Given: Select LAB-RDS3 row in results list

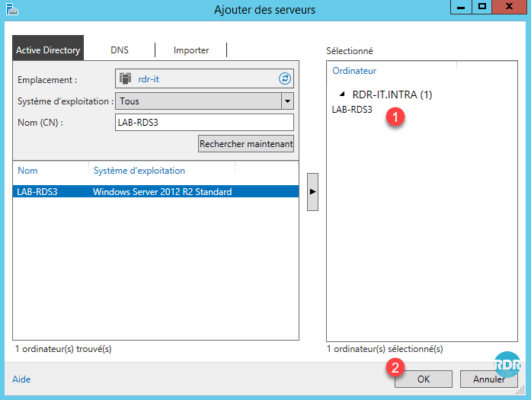Looking at the screenshot, I should click(156, 191).
